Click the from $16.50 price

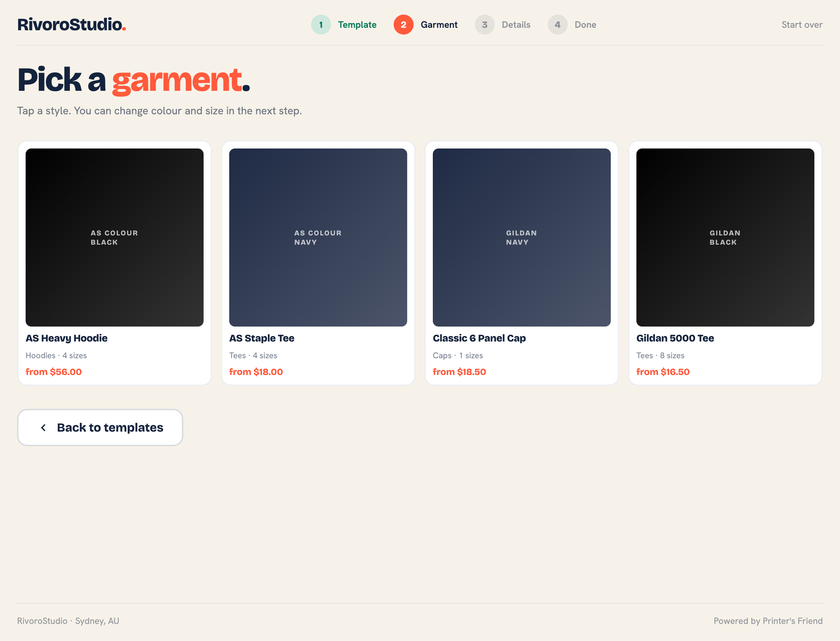point(663,372)
